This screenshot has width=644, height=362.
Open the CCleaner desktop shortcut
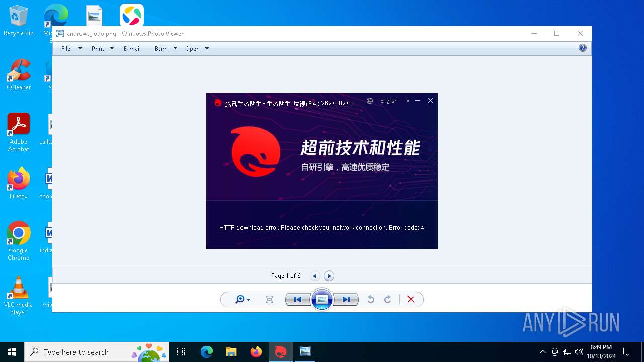[x=19, y=75]
